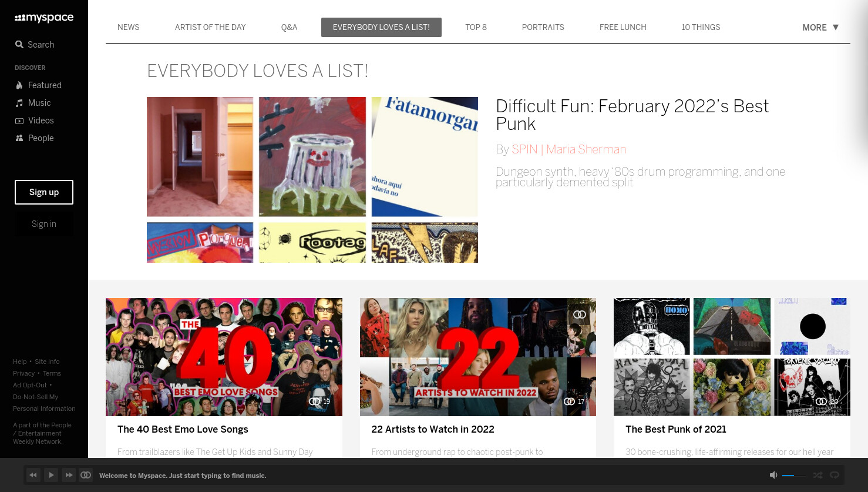Open the ARTIST OF THE DAY tab
The height and width of the screenshot is (492, 868).
(210, 27)
